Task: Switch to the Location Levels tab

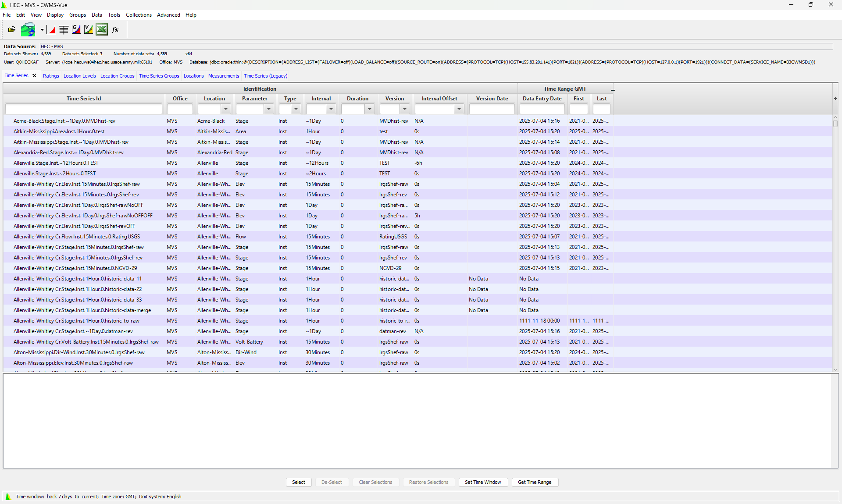Action: click(79, 76)
